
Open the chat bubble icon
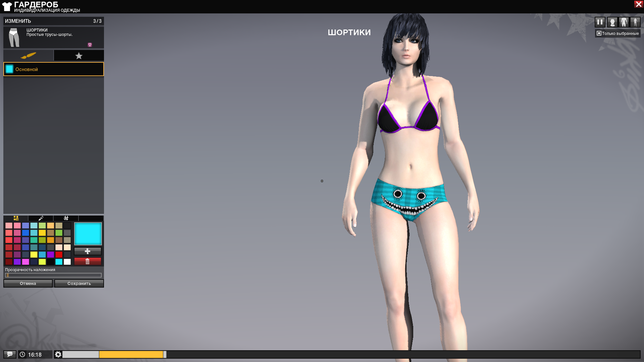pyautogui.click(x=10, y=354)
